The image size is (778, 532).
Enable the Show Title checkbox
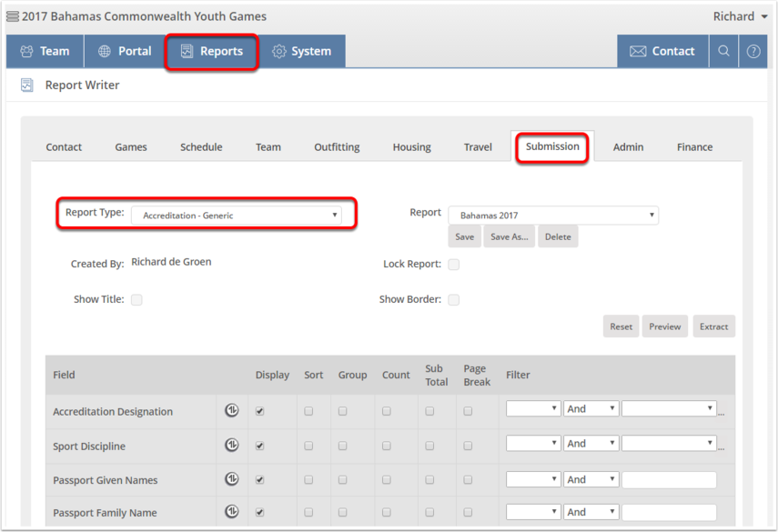(x=136, y=299)
